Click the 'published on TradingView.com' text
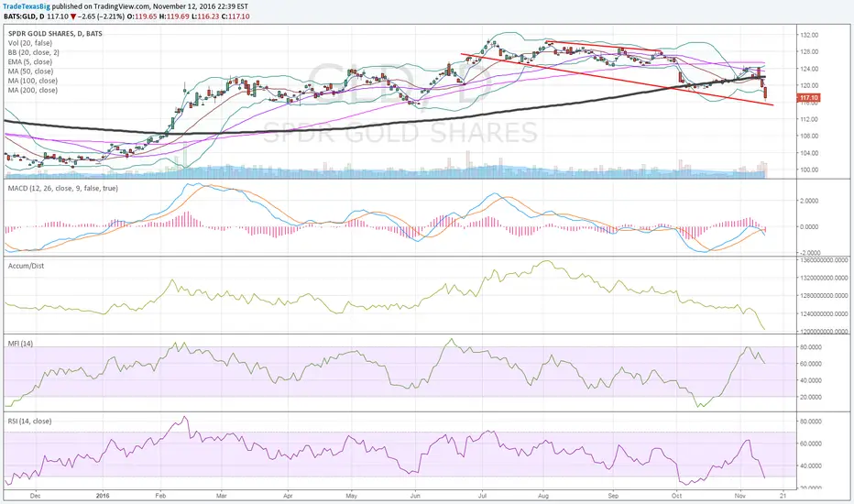Image resolution: width=854 pixels, height=504 pixels. coord(100,6)
